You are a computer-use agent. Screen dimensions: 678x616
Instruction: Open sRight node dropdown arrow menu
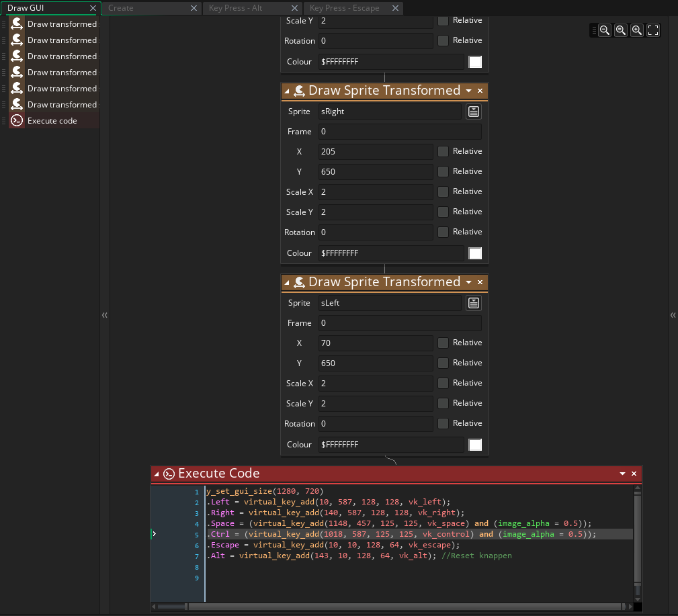coord(469,91)
